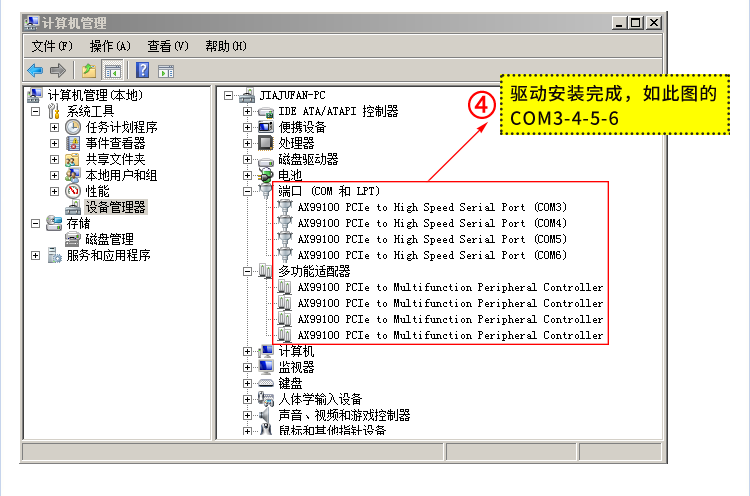
Task: Click the 声音、视频和游戏控制器 speaker icon
Action: click(265, 415)
